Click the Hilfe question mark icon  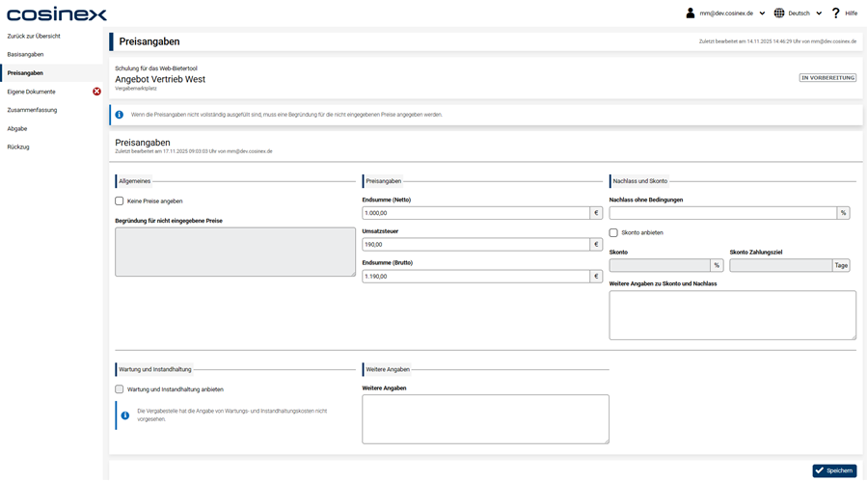836,13
